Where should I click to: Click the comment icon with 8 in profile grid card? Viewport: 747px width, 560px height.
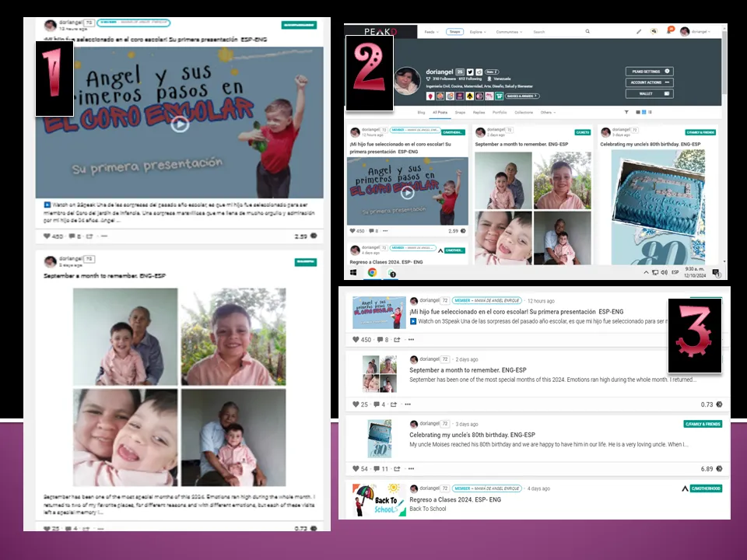pos(371,231)
